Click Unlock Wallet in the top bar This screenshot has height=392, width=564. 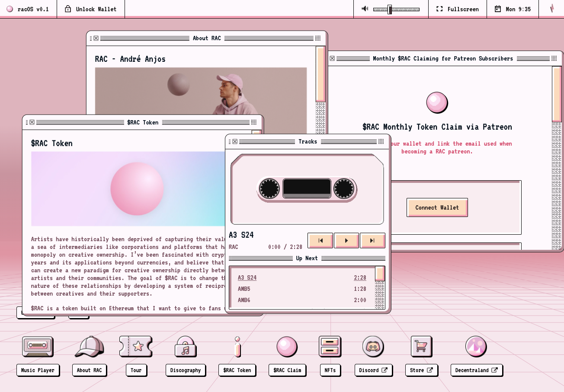[x=91, y=9]
